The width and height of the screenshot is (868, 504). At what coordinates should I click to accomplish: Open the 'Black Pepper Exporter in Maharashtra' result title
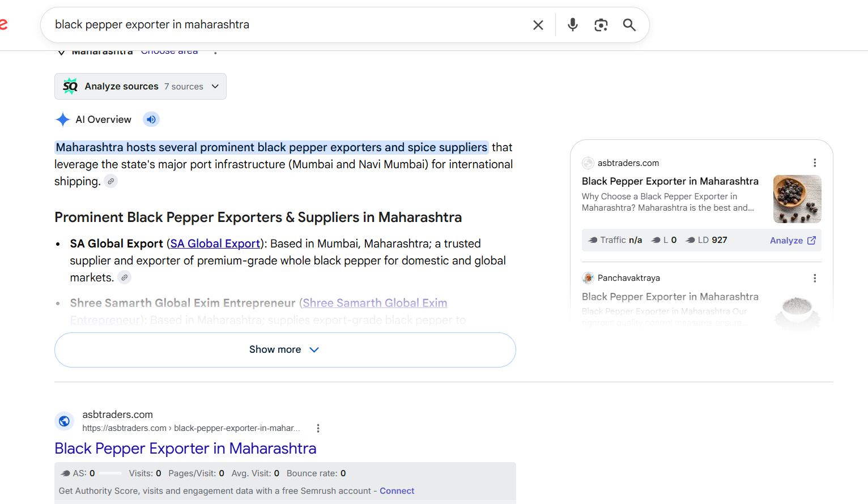pyautogui.click(x=185, y=449)
